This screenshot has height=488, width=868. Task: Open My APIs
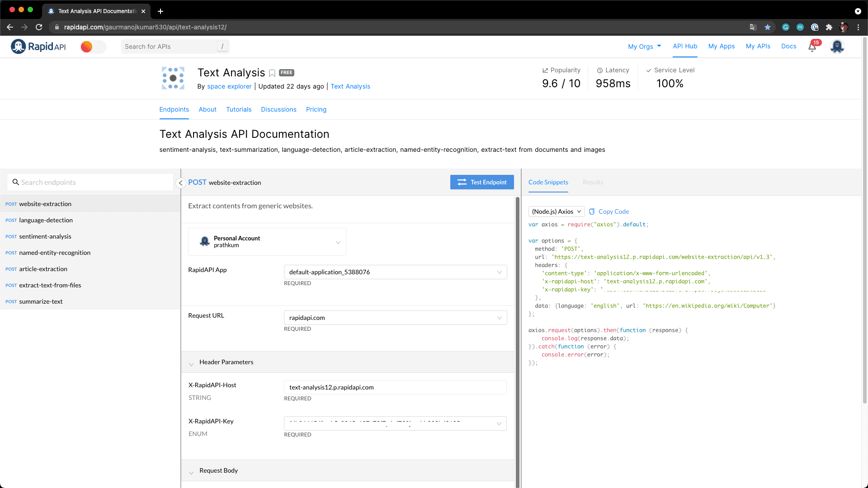pyautogui.click(x=758, y=47)
